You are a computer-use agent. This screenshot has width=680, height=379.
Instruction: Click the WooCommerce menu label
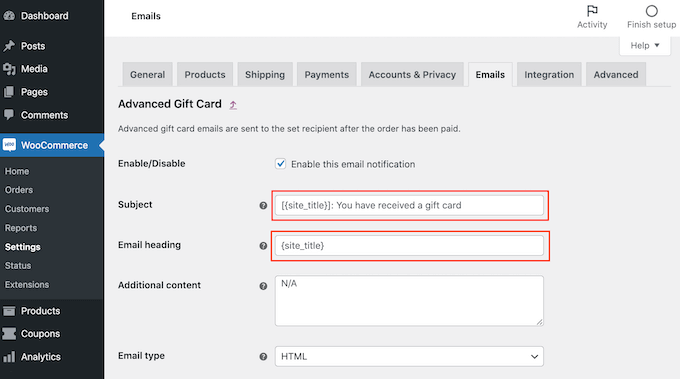(54, 145)
